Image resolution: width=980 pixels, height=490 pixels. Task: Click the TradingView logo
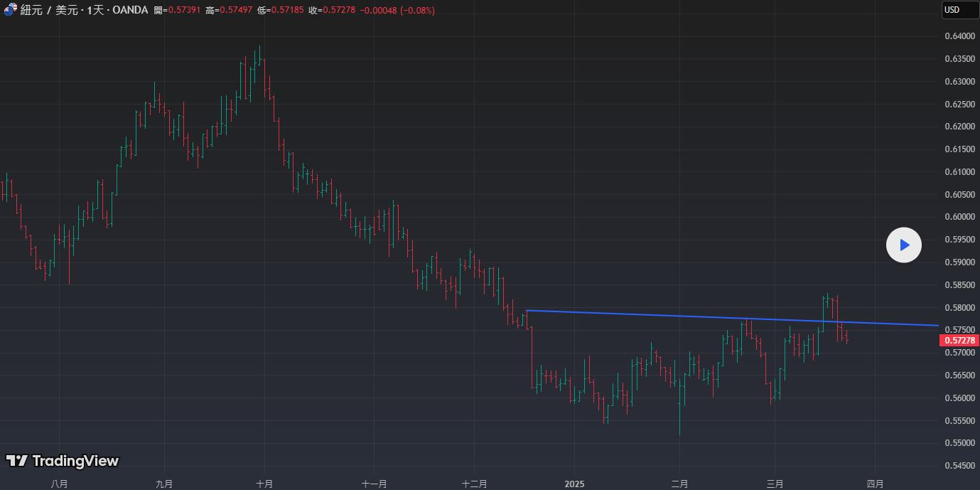pos(63,461)
